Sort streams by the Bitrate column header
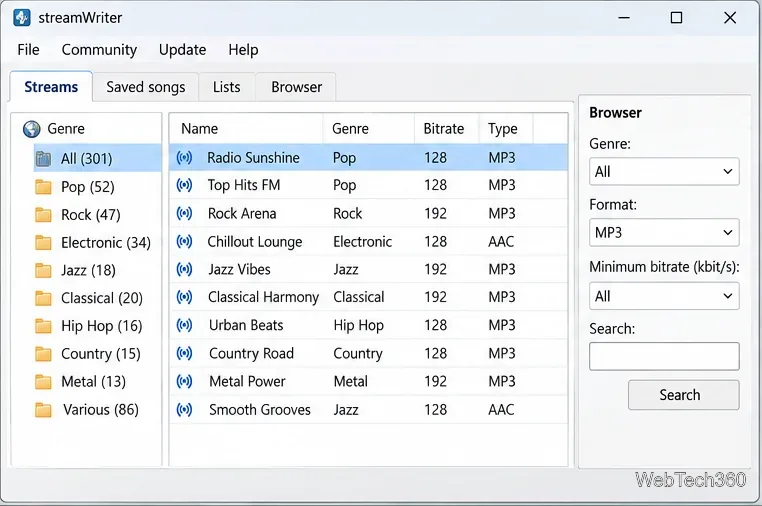 pyautogui.click(x=447, y=129)
